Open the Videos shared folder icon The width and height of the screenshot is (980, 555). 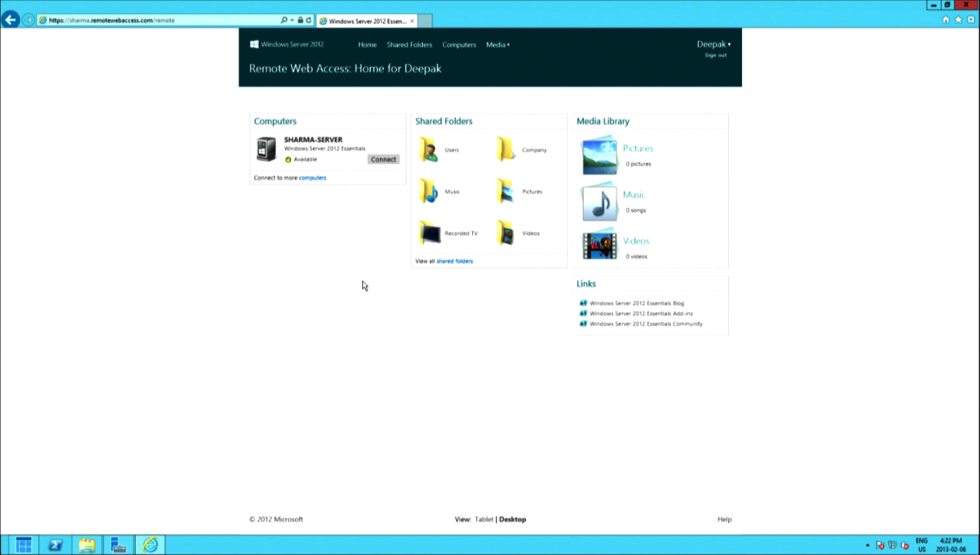point(505,233)
